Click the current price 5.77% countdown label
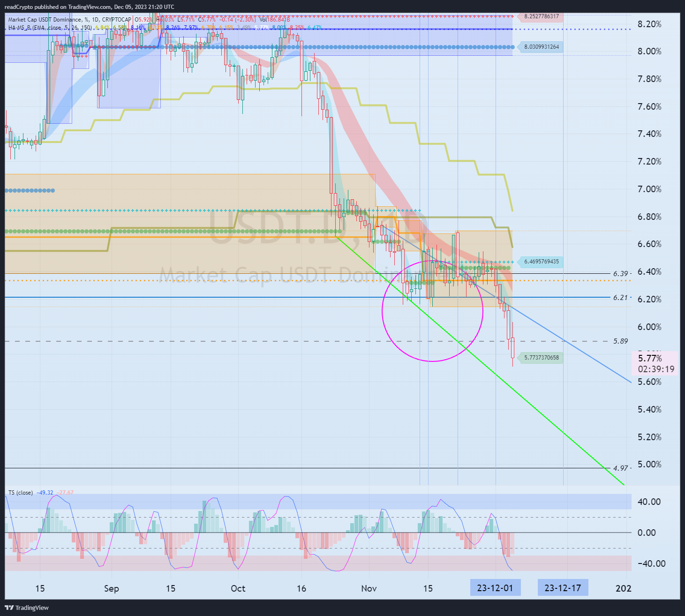Viewport: 685px width, 616px height. tap(656, 364)
